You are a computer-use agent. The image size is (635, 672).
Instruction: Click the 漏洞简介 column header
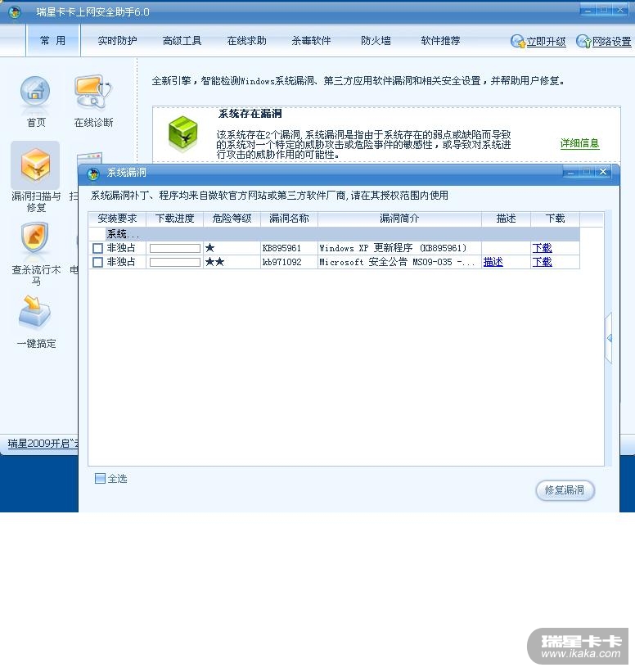coord(400,219)
